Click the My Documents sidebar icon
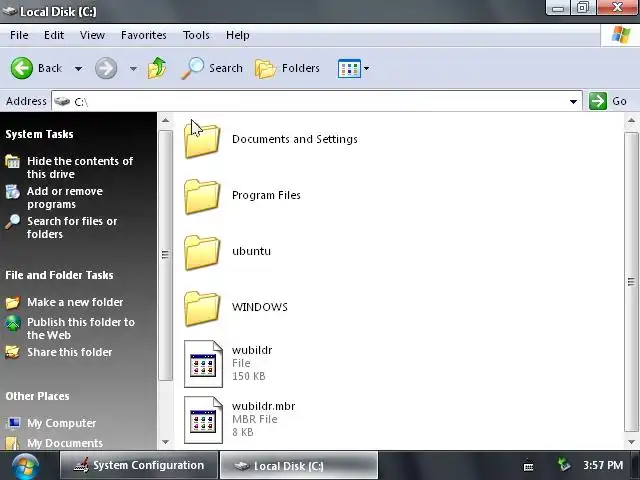 pos(13,442)
